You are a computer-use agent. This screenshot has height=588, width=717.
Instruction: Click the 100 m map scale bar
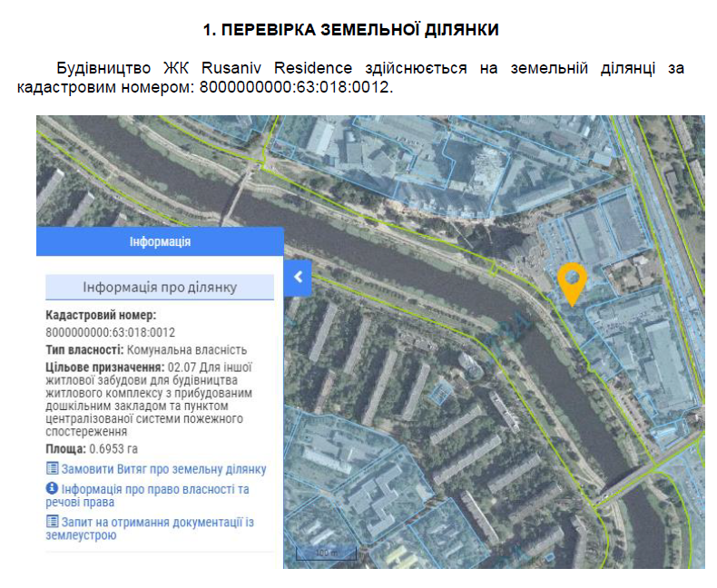coord(326,554)
